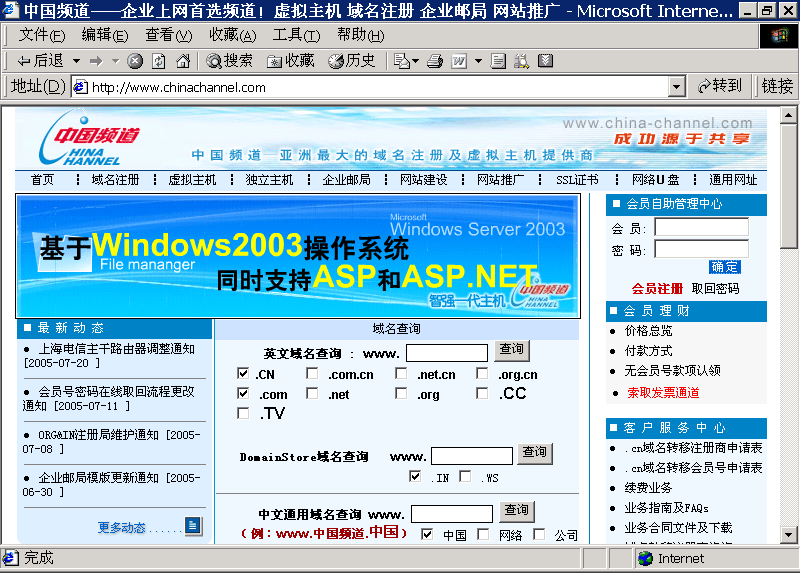Go to Home page via toolbar icon
The image size is (800, 573).
click(x=181, y=61)
